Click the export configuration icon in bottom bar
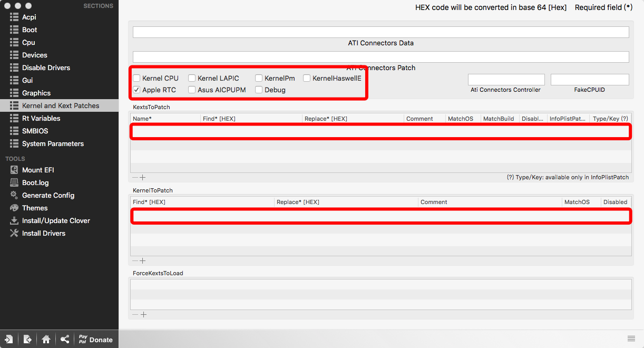The width and height of the screenshot is (644, 348). [x=27, y=339]
